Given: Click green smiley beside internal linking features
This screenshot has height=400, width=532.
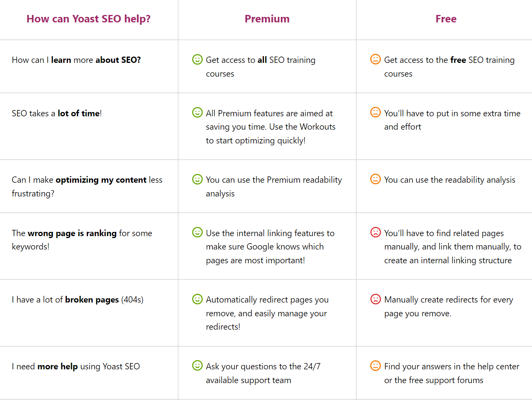Looking at the screenshot, I should point(197,232).
